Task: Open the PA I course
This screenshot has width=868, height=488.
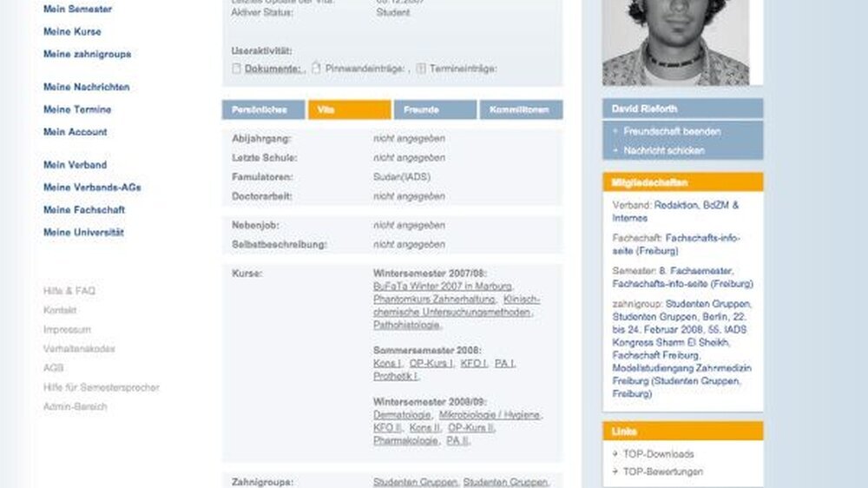Action: click(504, 363)
